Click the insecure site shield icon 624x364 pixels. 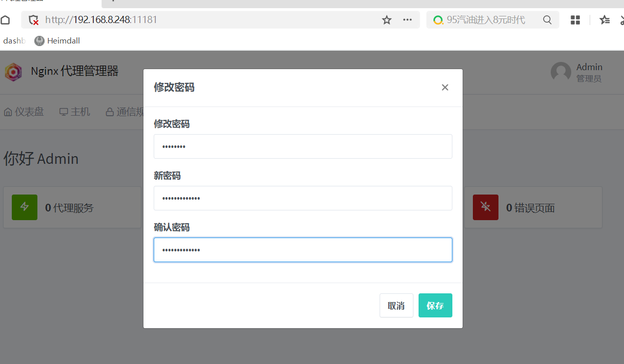click(x=34, y=20)
